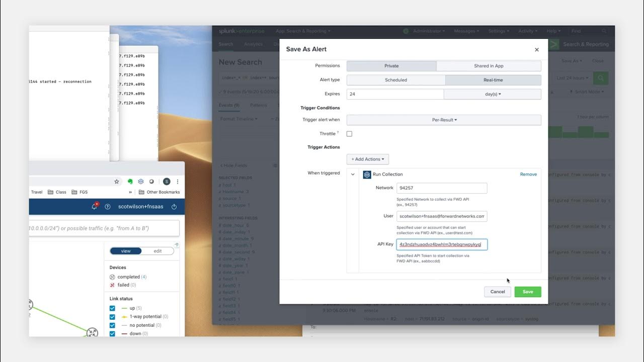Open the browser three-dot menu

[177, 182]
